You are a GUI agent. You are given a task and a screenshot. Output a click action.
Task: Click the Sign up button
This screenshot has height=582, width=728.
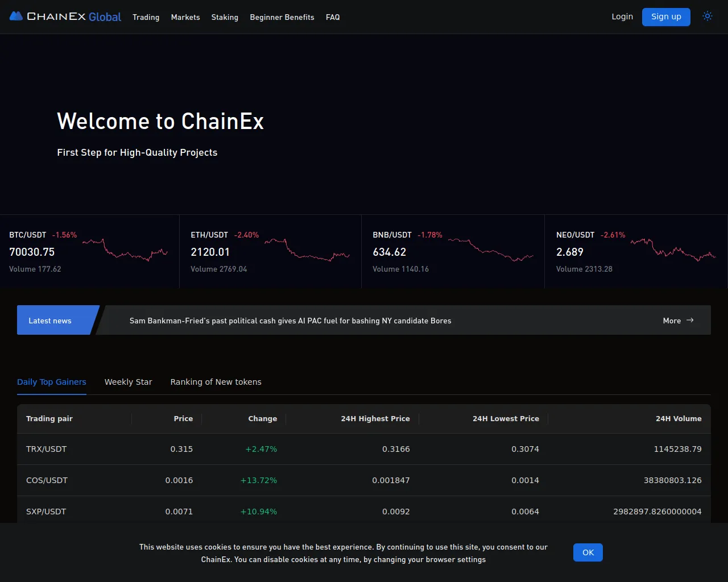pyautogui.click(x=666, y=17)
